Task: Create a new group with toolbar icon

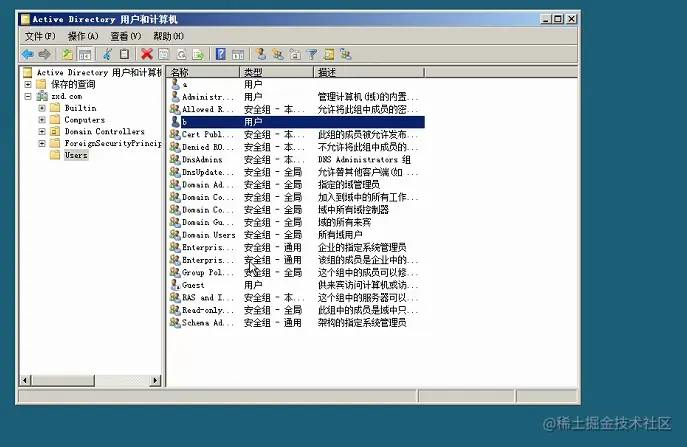Action: [x=278, y=54]
